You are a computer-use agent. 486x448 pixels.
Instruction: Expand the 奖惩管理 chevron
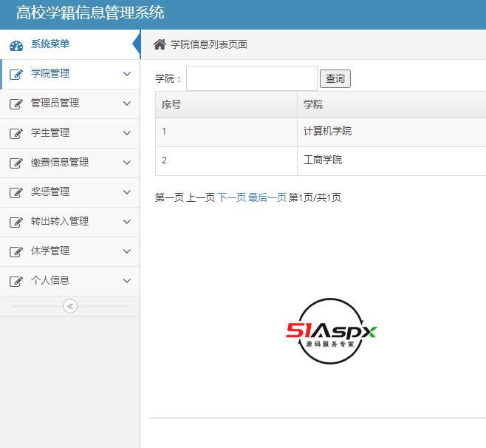pyautogui.click(x=127, y=192)
